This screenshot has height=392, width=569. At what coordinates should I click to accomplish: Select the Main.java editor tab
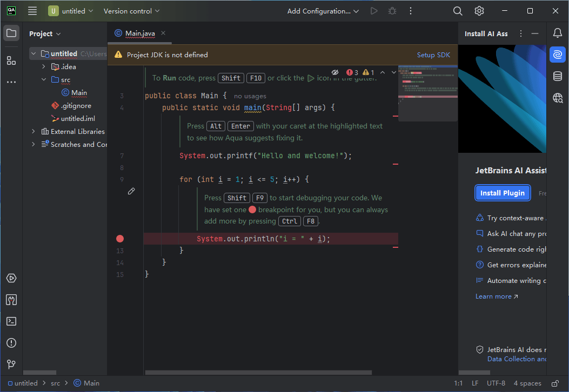140,33
